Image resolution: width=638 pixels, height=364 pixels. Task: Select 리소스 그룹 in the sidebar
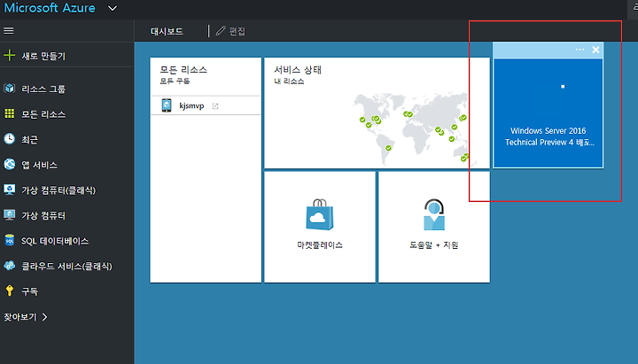[43, 89]
